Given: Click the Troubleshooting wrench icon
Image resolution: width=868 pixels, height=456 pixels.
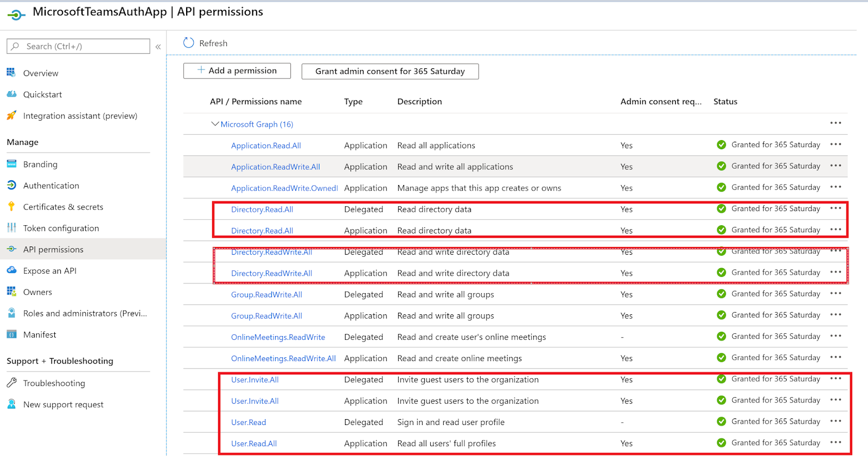Looking at the screenshot, I should [x=11, y=383].
